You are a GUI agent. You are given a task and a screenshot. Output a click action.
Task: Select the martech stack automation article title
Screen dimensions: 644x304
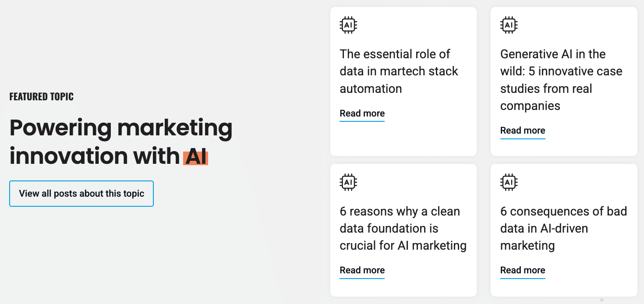(x=399, y=71)
